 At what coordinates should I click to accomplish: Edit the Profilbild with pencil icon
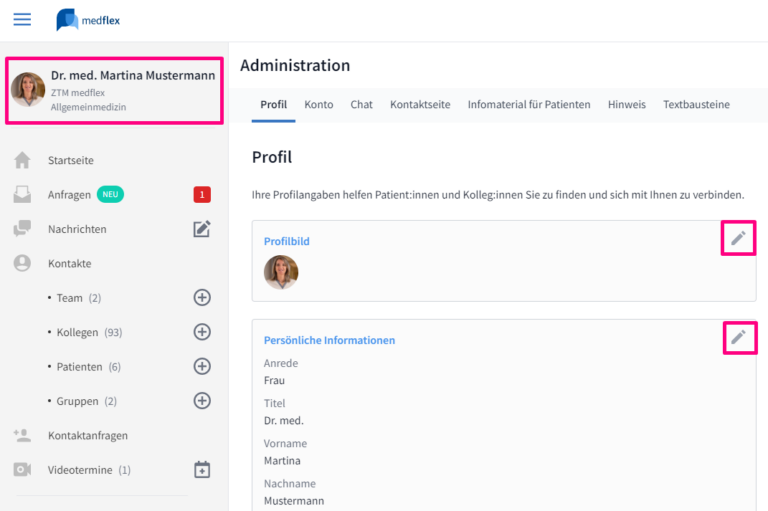pyautogui.click(x=738, y=238)
